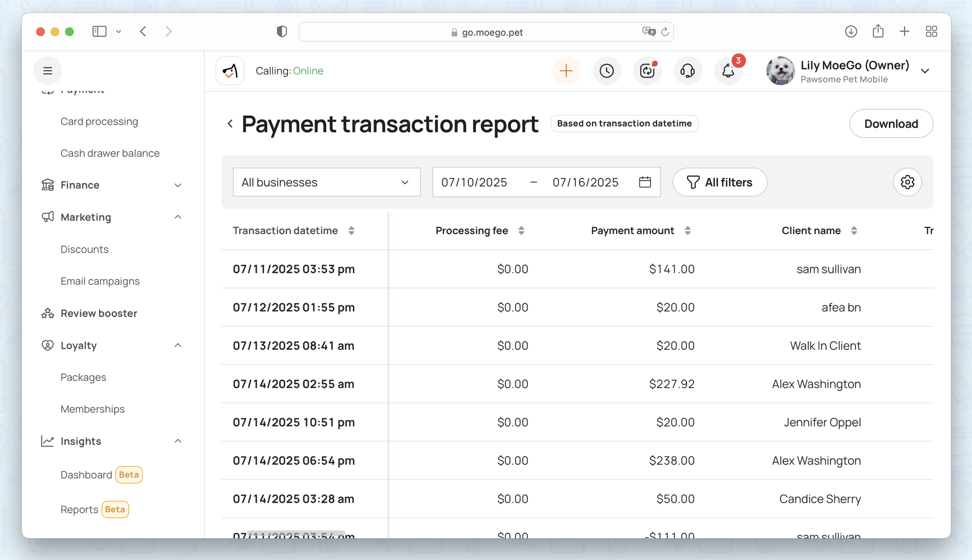
Task: Click the MoeGo logo icon
Action: click(x=230, y=71)
